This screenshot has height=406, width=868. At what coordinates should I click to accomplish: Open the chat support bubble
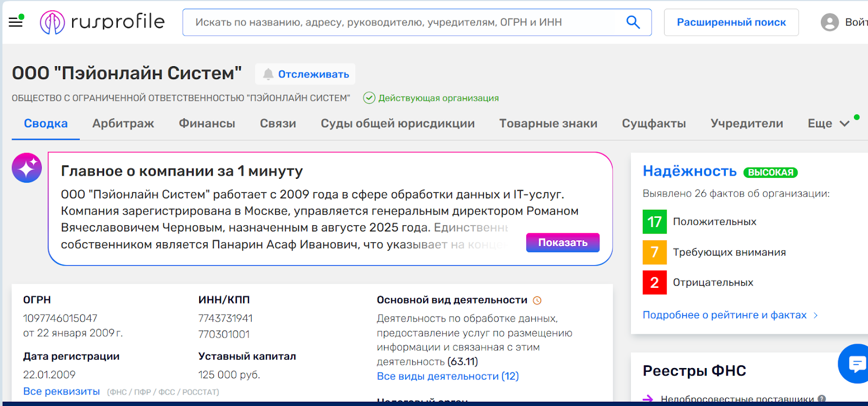pyautogui.click(x=856, y=363)
